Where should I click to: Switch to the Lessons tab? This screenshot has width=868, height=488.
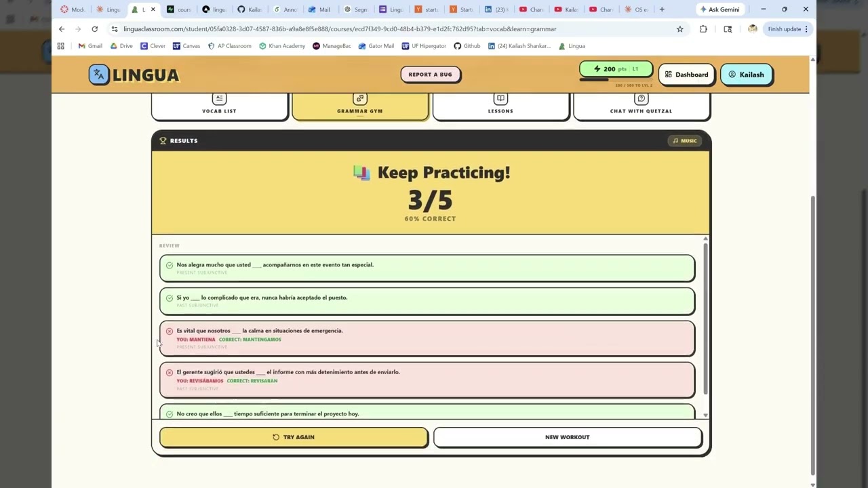[x=500, y=106]
